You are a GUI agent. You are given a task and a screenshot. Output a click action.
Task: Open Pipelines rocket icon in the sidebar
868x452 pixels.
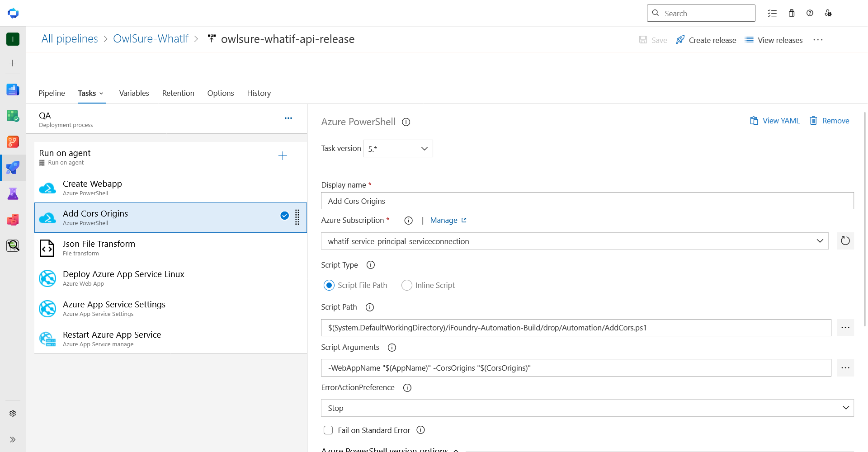(13, 168)
